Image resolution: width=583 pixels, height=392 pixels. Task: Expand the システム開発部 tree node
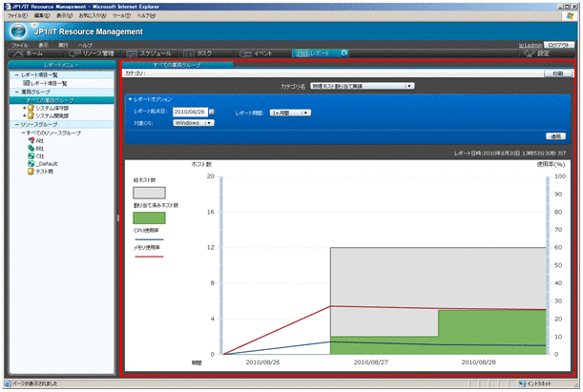[x=25, y=115]
